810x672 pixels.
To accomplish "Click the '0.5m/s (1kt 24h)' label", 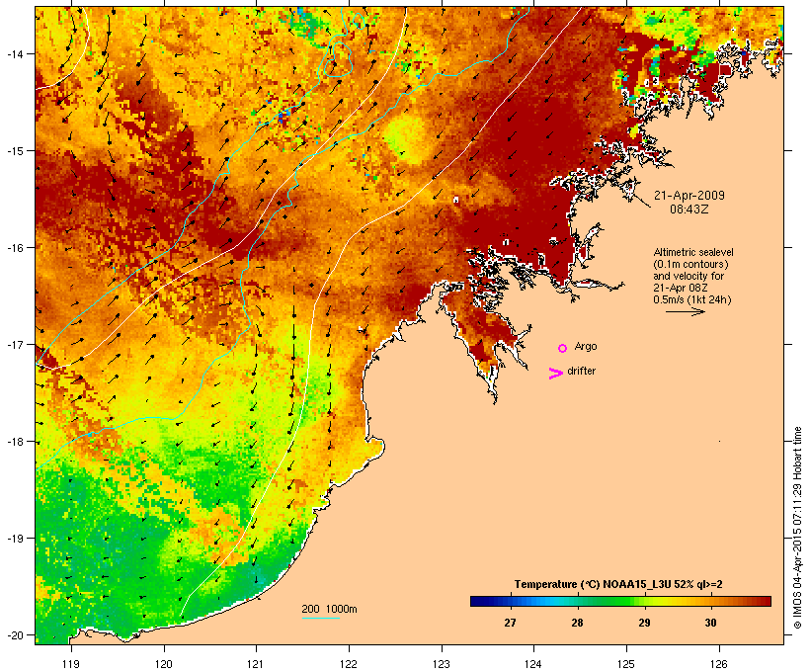I will [692, 299].
